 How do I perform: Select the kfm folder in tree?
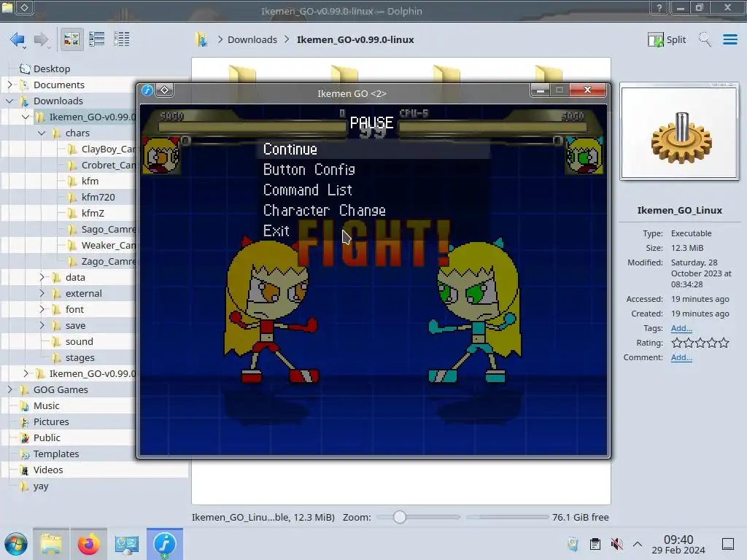coord(90,181)
